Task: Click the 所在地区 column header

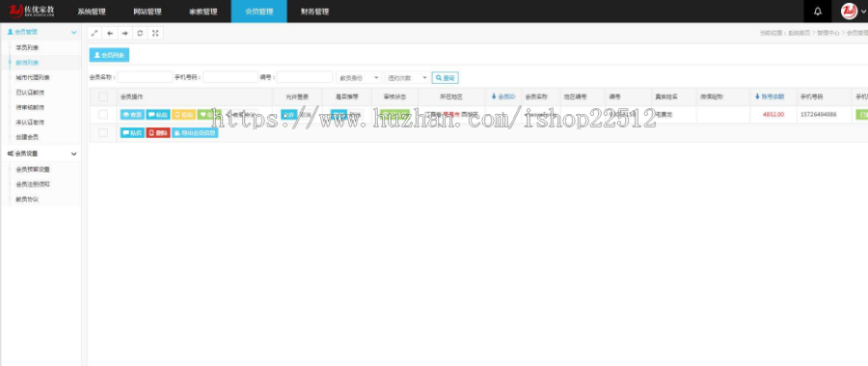Action: click(451, 97)
